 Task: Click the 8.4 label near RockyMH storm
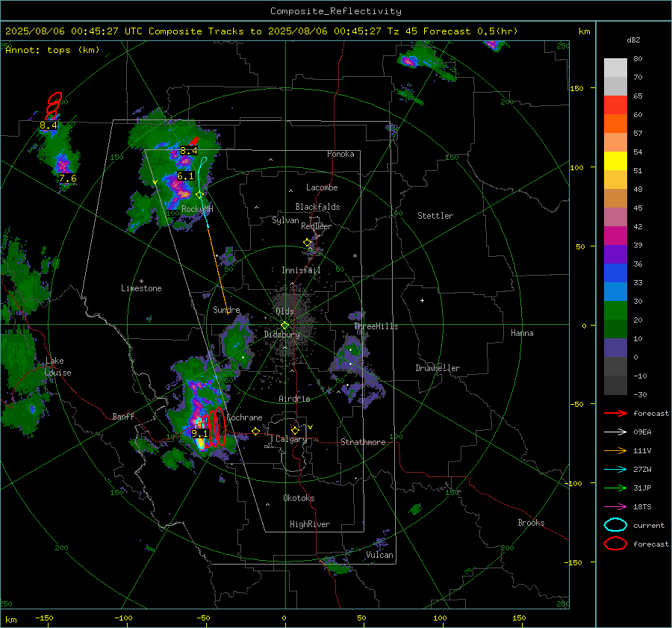[189, 150]
